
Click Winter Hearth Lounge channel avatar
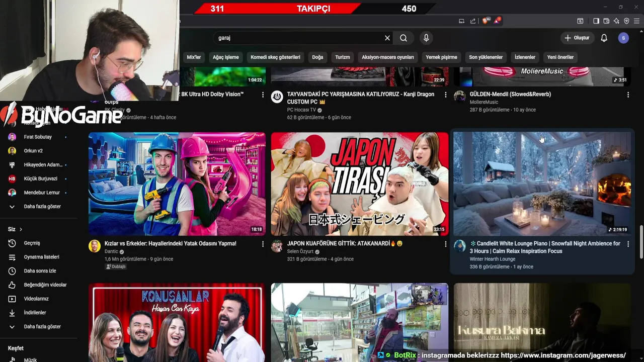pos(460,246)
